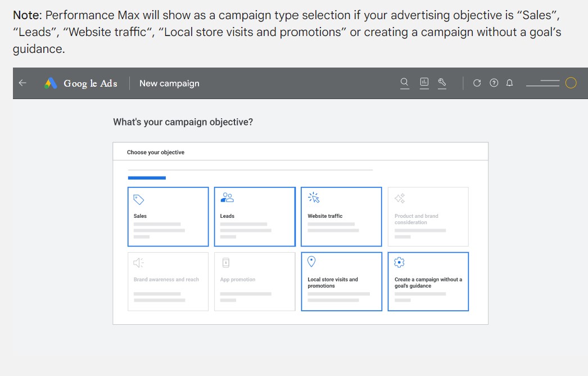The image size is (588, 376).
Task: Select the Leads objective card
Action: point(255,217)
